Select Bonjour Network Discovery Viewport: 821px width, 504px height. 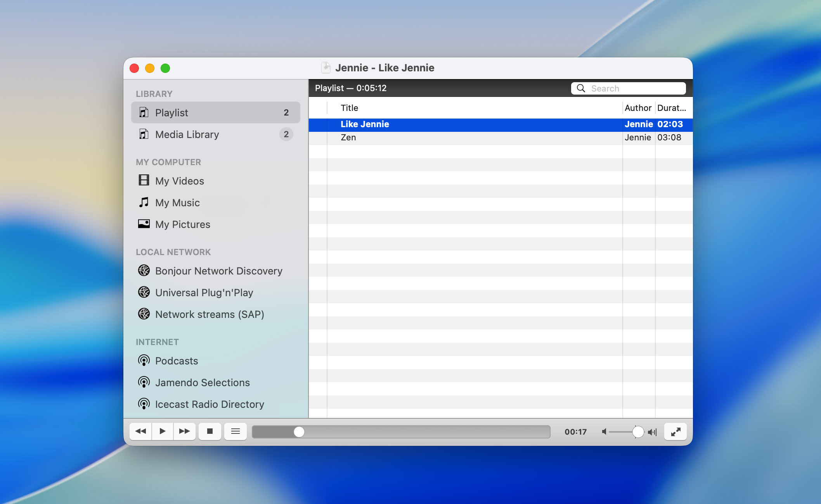pos(218,271)
